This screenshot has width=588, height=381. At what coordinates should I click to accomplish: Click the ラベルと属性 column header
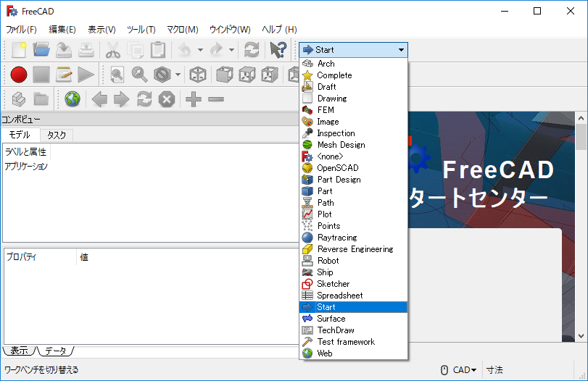pos(26,151)
